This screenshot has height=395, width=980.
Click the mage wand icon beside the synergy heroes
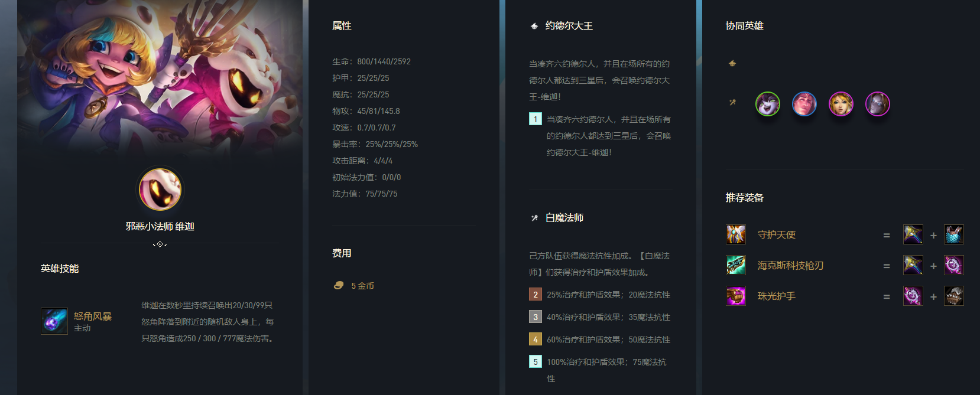click(x=732, y=102)
